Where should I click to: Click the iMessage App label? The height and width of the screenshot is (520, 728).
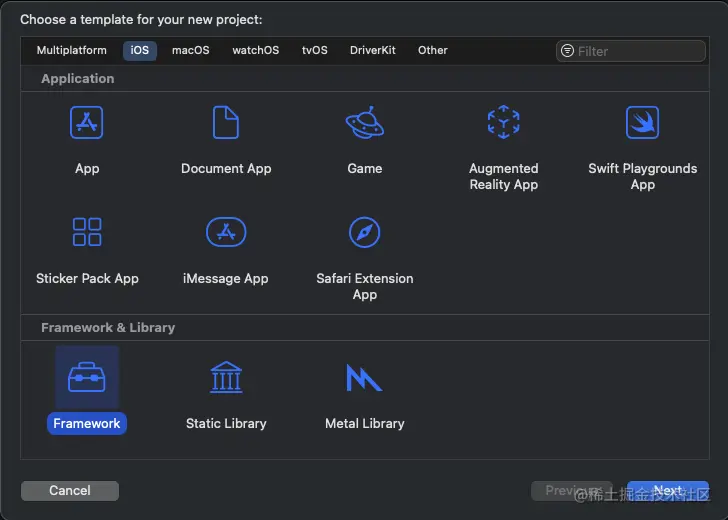tap(226, 279)
